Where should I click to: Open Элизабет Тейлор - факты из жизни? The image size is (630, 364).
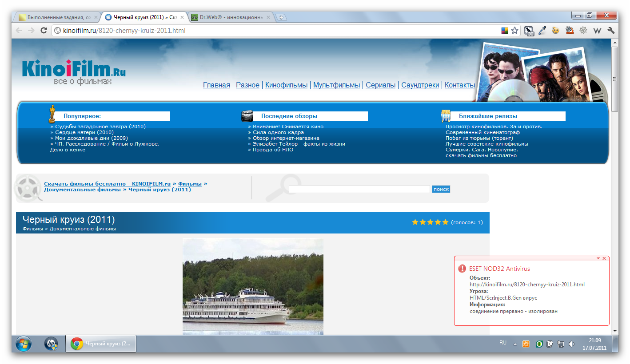tap(299, 144)
